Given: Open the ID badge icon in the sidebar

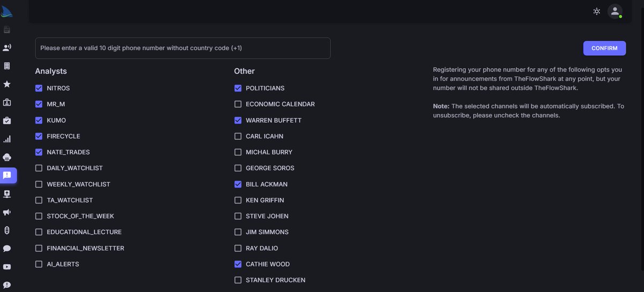Looking at the screenshot, I should pyautogui.click(x=7, y=102).
